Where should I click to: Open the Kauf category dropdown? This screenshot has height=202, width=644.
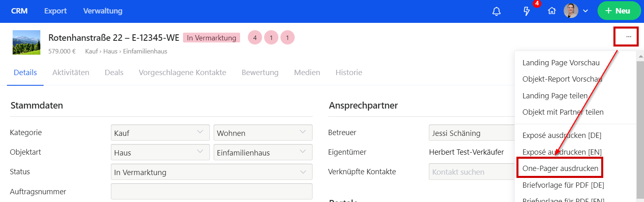(x=160, y=133)
